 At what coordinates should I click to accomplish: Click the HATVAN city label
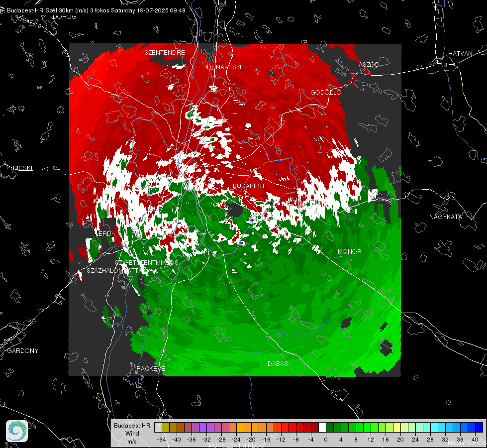[460, 53]
